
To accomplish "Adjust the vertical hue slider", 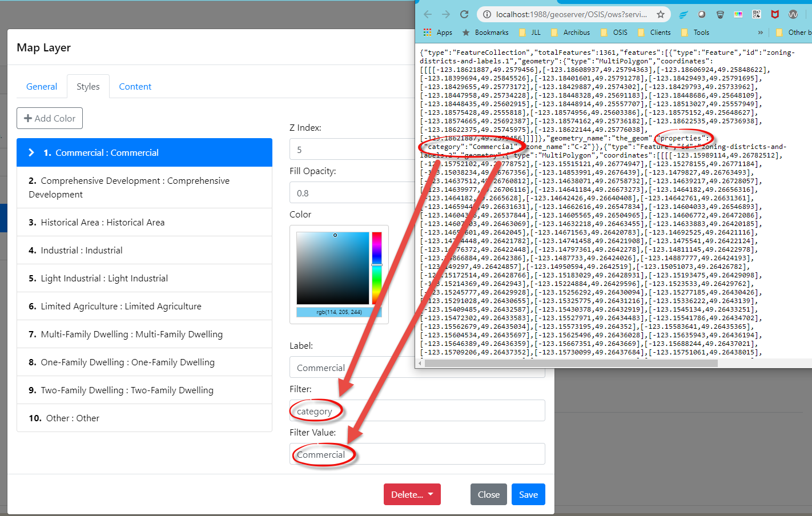I will click(377, 268).
